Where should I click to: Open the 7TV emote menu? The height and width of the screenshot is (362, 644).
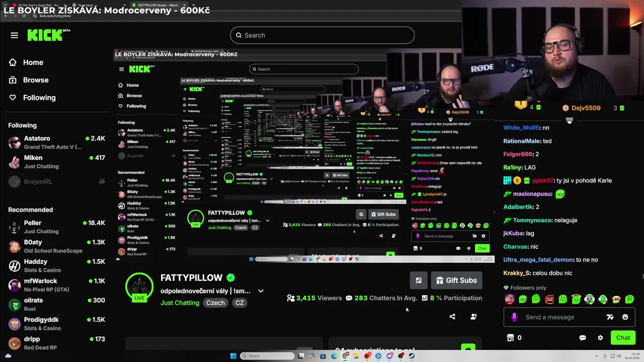coord(610,317)
